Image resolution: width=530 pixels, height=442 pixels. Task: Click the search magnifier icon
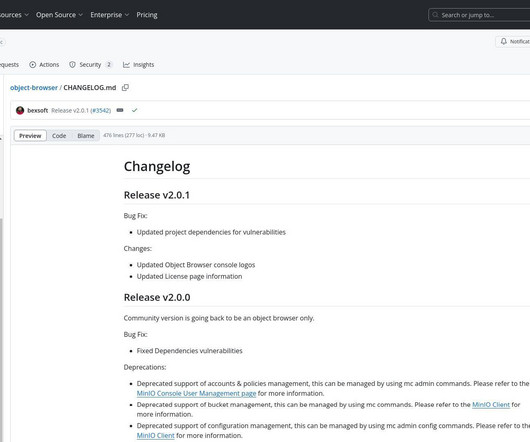click(x=435, y=15)
